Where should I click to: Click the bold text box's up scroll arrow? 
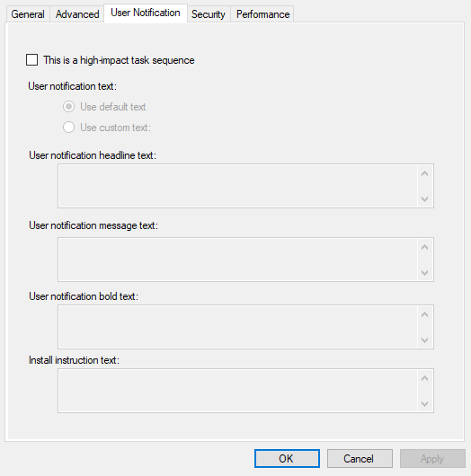[x=425, y=314]
